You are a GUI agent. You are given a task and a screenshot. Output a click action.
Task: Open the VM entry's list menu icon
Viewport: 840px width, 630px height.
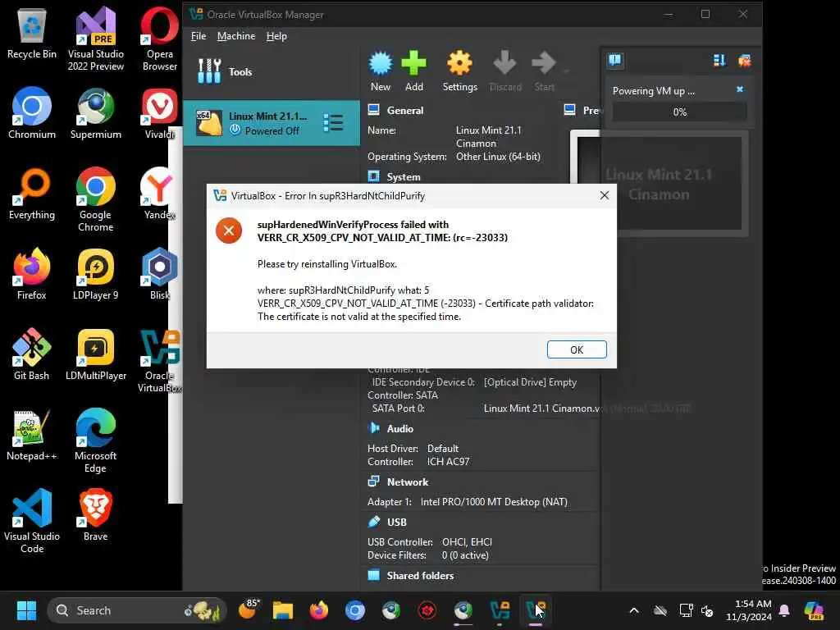point(333,123)
